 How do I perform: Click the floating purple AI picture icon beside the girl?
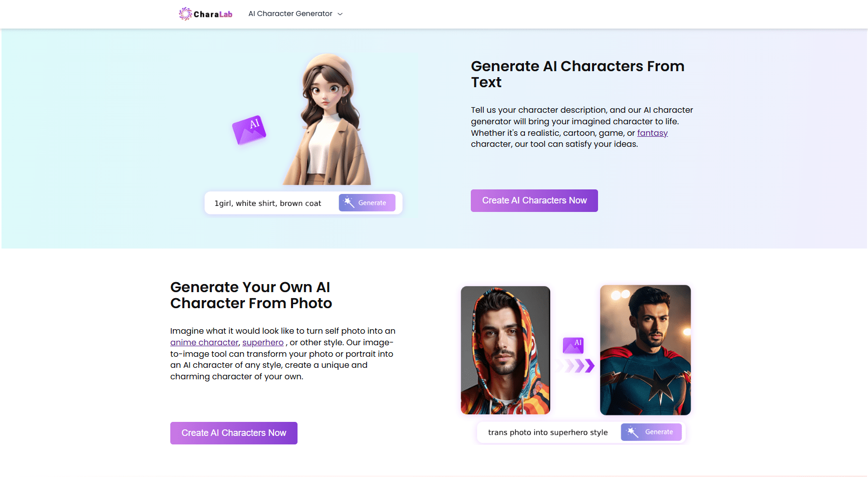(249, 130)
